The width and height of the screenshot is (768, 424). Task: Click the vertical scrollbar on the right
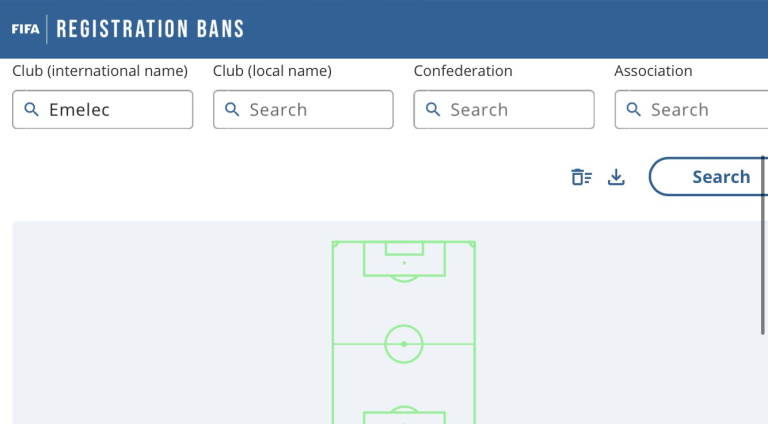point(763,245)
